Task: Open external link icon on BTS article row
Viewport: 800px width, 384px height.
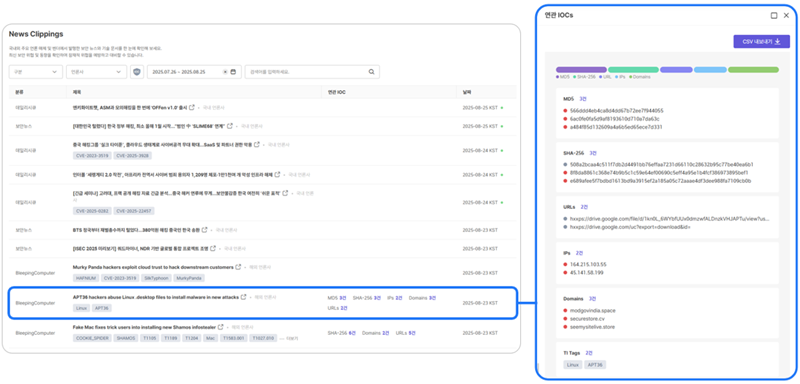Action: (205, 230)
